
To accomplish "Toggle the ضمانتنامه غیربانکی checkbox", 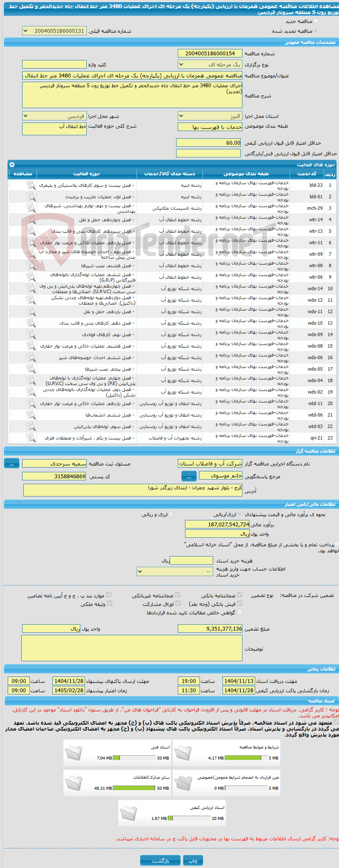I will click(177, 595).
